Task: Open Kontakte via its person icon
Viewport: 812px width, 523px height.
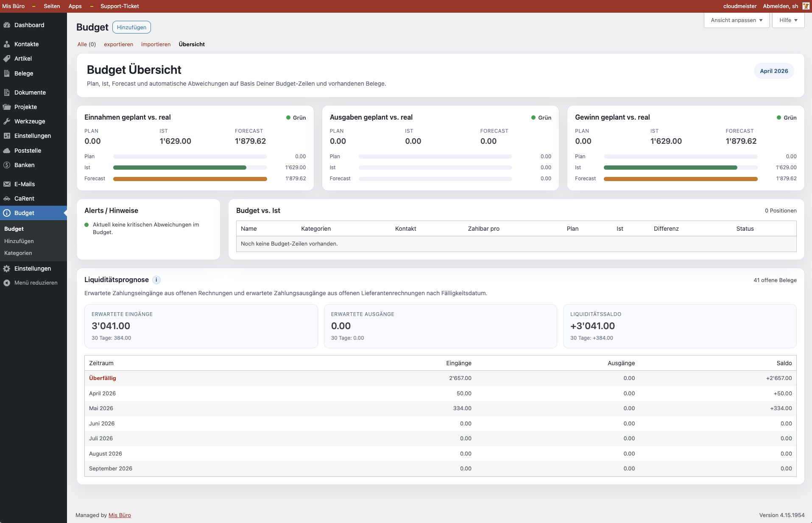Action: tap(7, 44)
